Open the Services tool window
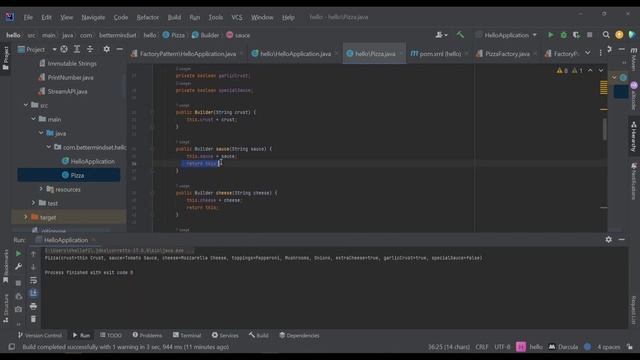The height and width of the screenshot is (360, 640). click(225, 335)
